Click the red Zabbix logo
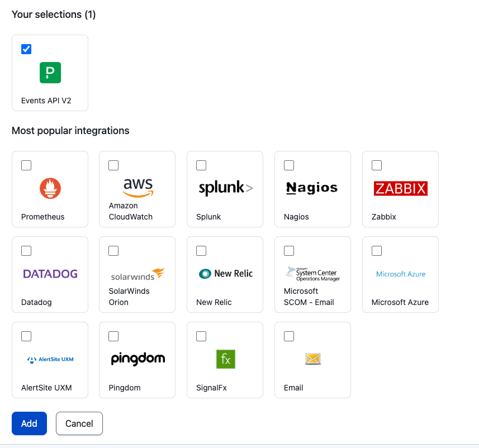This screenshot has width=479, height=448. pyautogui.click(x=400, y=188)
